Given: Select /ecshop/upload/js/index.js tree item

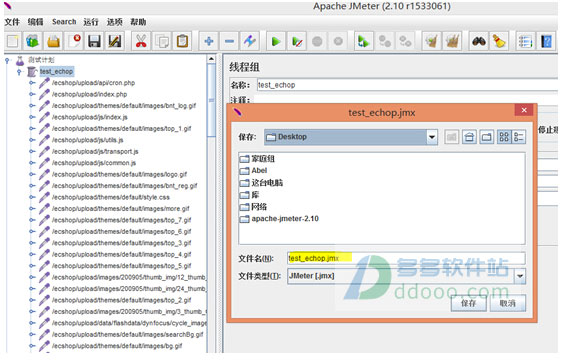Looking at the screenshot, I should coord(90,117).
